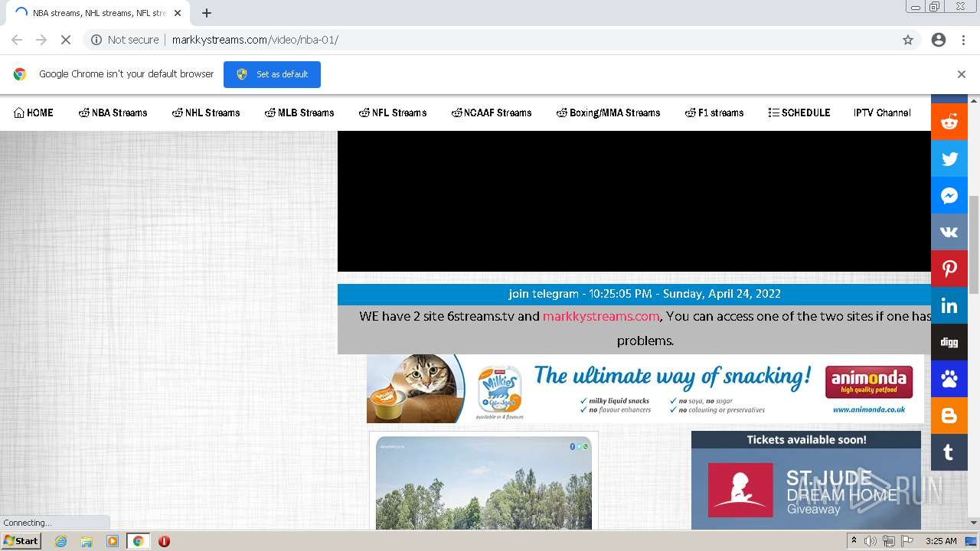
Task: Open NCAAF Streams menu item
Action: click(x=492, y=112)
